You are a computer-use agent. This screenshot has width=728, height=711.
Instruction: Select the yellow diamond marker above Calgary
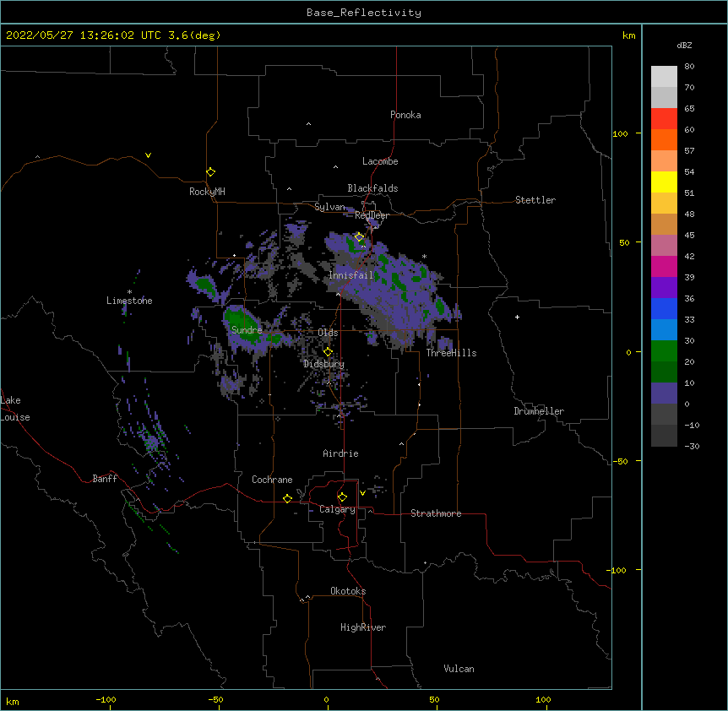(x=342, y=497)
